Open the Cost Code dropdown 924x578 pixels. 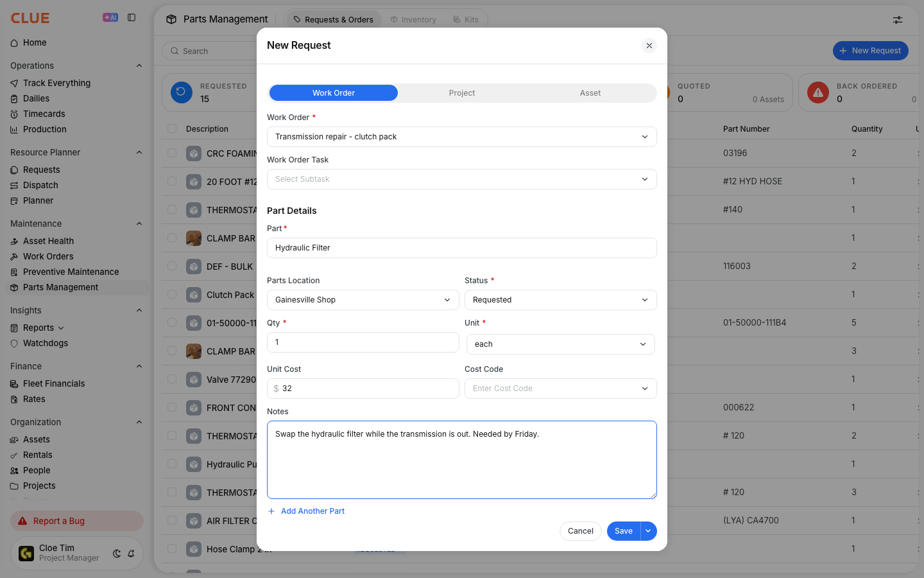tap(561, 389)
